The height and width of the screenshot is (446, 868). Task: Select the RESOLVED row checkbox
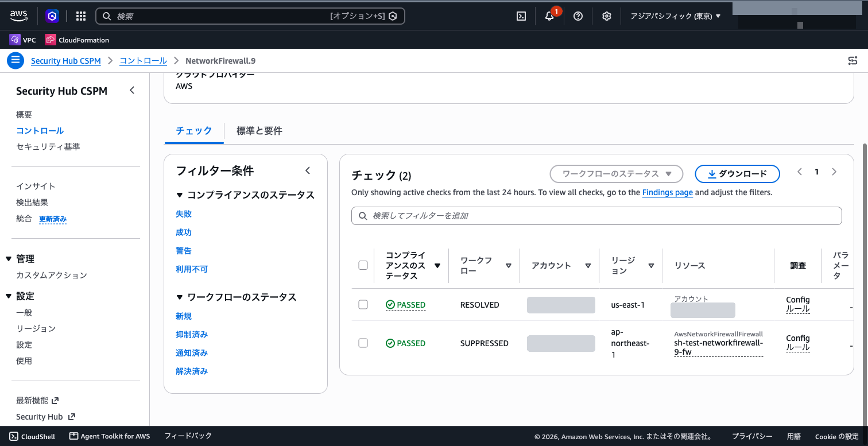pyautogui.click(x=363, y=305)
